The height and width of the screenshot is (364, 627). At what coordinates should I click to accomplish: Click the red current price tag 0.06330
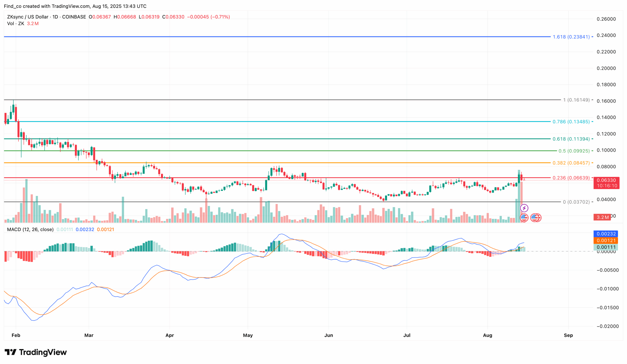click(606, 180)
